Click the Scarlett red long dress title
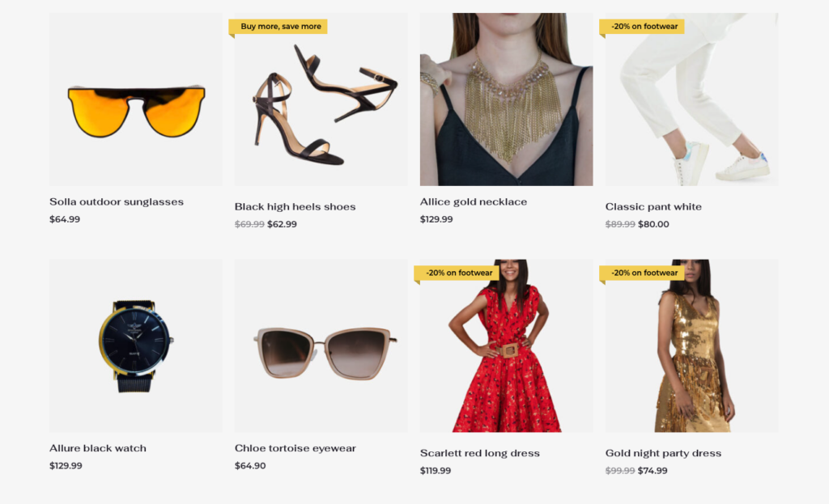This screenshot has height=504, width=829. pos(479,453)
